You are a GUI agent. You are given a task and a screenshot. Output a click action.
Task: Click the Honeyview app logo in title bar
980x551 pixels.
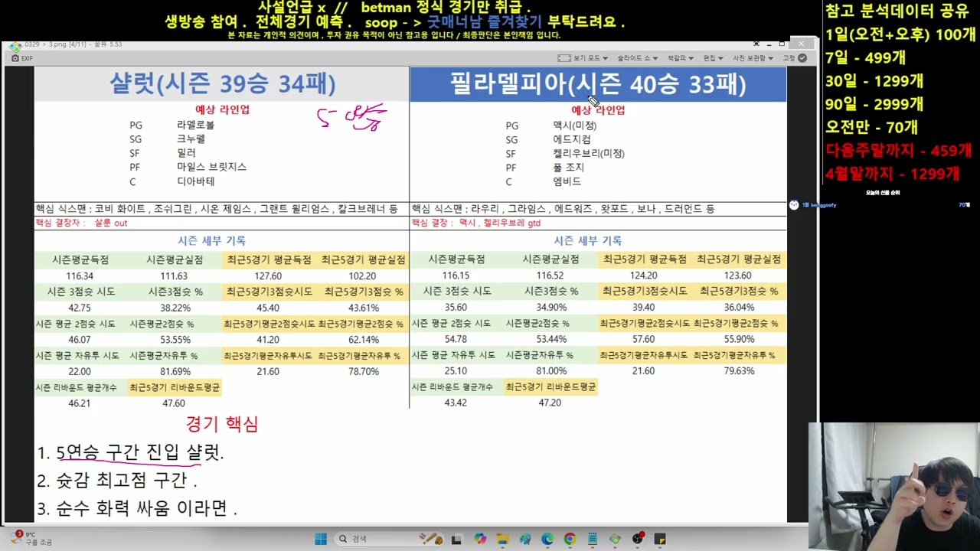pos(15,46)
